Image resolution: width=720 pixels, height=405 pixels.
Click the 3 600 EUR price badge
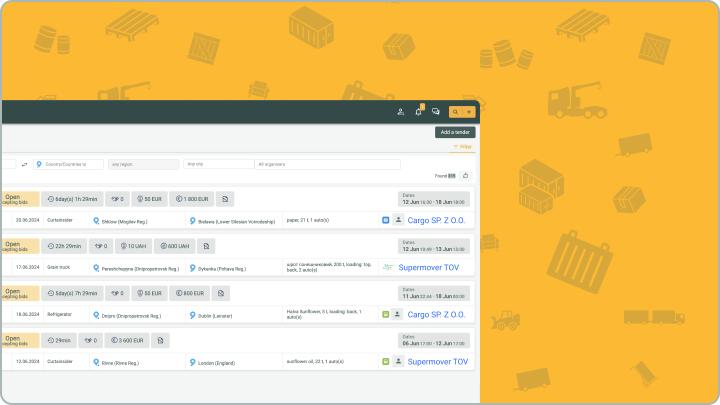tap(124, 340)
